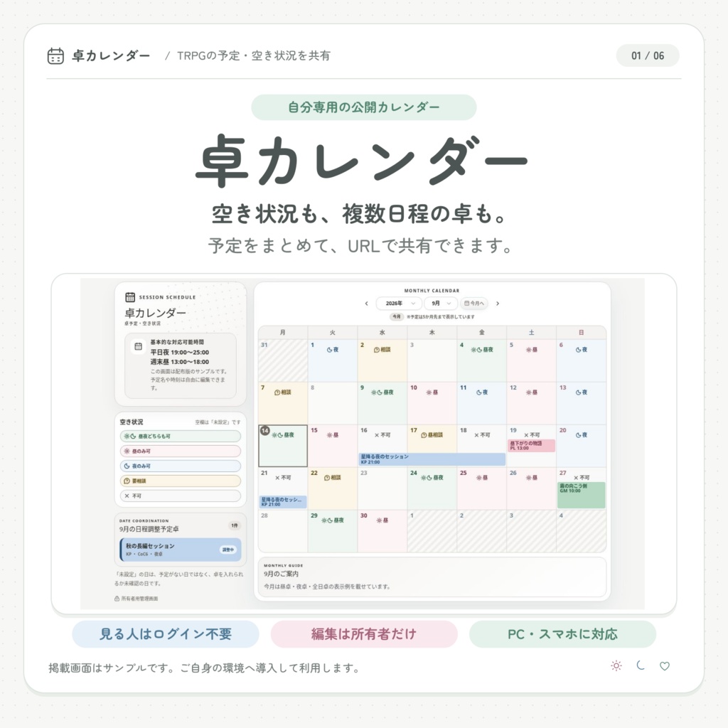Open the 森の向こう側 GM 10:00 event
This screenshot has height=728, width=728.
coord(582,495)
